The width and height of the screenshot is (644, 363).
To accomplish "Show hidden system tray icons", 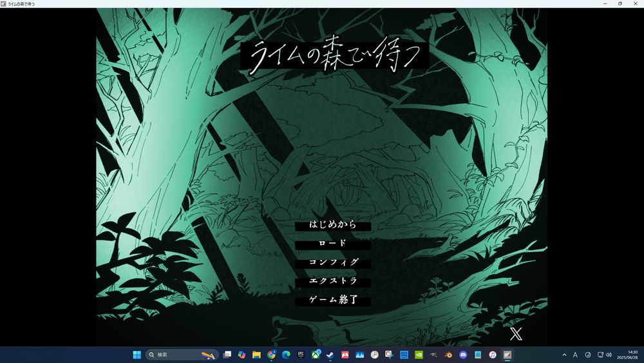I will click(x=564, y=355).
